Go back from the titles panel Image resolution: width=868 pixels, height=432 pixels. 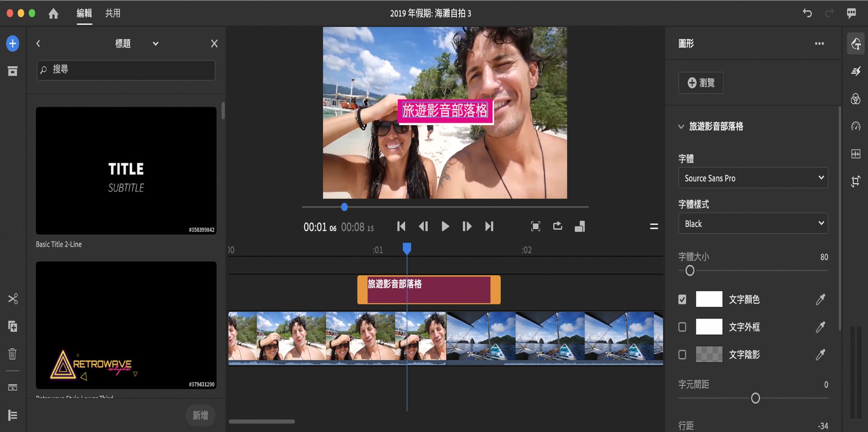tap(38, 43)
